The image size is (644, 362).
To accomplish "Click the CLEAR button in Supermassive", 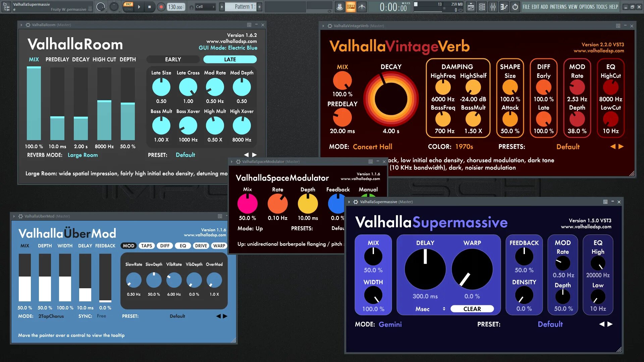I will click(472, 309).
